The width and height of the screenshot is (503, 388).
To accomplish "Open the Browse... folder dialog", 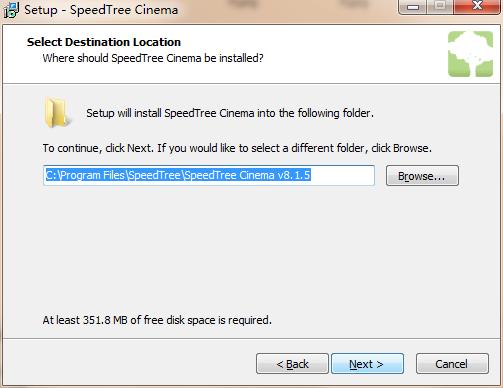I will [422, 176].
